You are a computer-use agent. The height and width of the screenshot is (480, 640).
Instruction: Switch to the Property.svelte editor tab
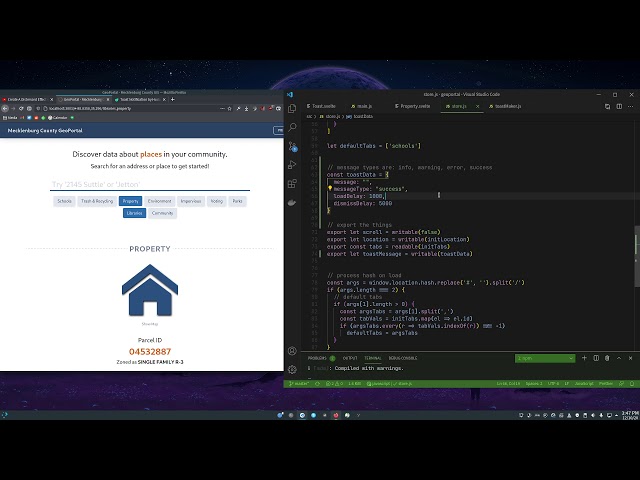tap(412, 106)
